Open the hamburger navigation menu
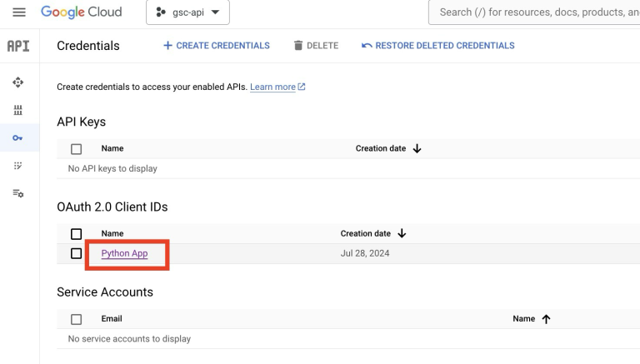 click(19, 12)
